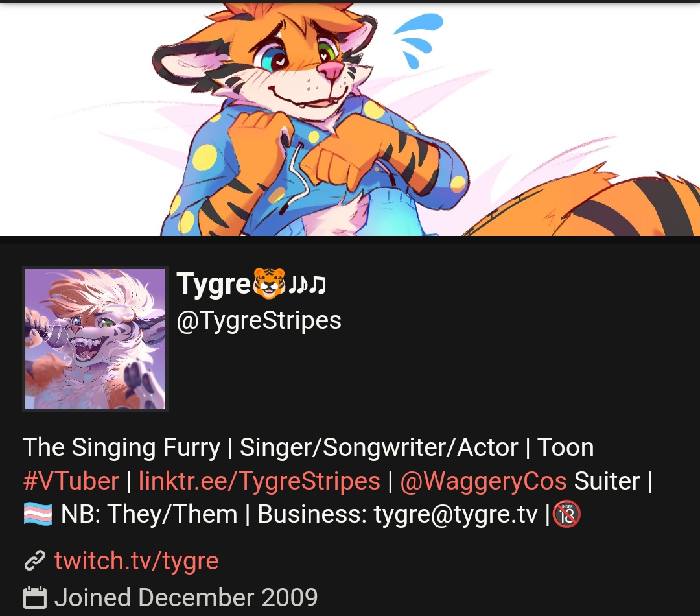This screenshot has width=700, height=616.
Task: Open the tiger profile avatar picture
Action: [95, 339]
